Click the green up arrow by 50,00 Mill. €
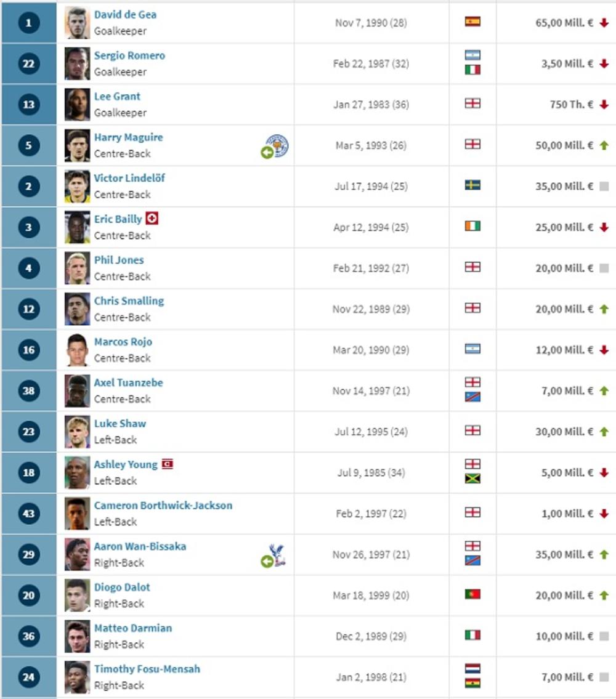Image resolution: width=616 pixels, height=699 pixels. [604, 146]
